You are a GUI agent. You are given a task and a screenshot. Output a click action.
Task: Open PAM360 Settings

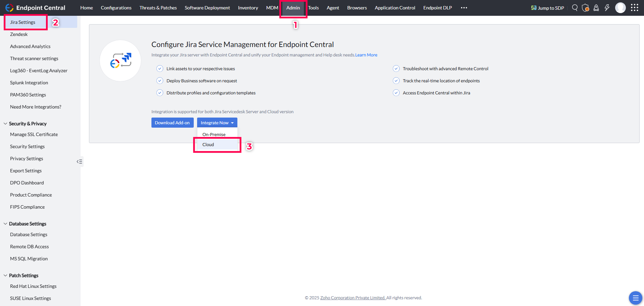point(28,95)
